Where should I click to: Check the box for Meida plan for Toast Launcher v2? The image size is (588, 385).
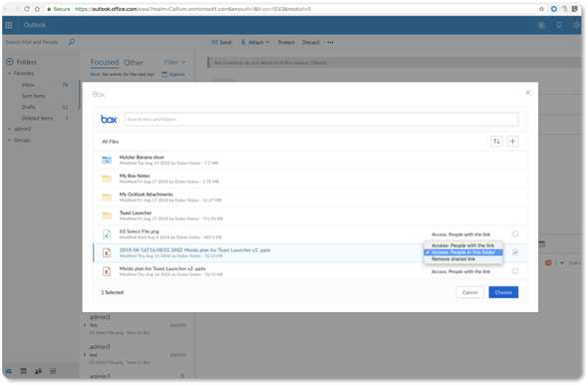click(x=515, y=271)
